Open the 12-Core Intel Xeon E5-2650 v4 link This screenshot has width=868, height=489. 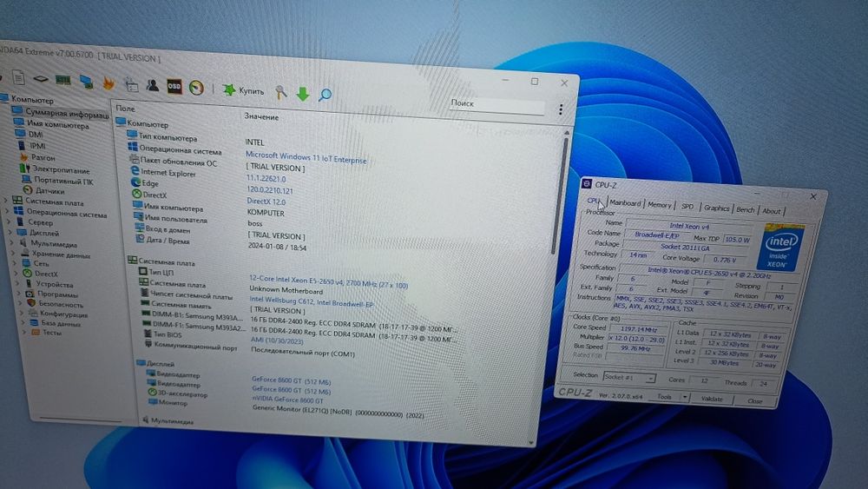pyautogui.click(x=328, y=283)
